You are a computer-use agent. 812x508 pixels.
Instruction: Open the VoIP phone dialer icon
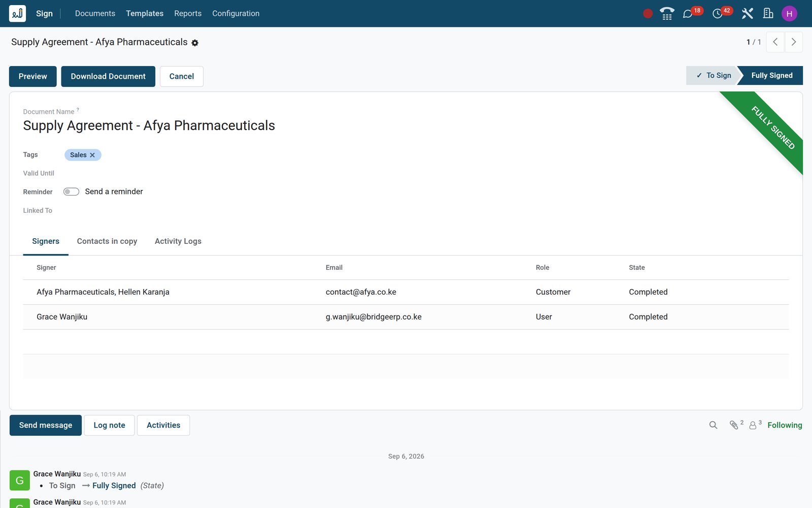[x=667, y=14]
